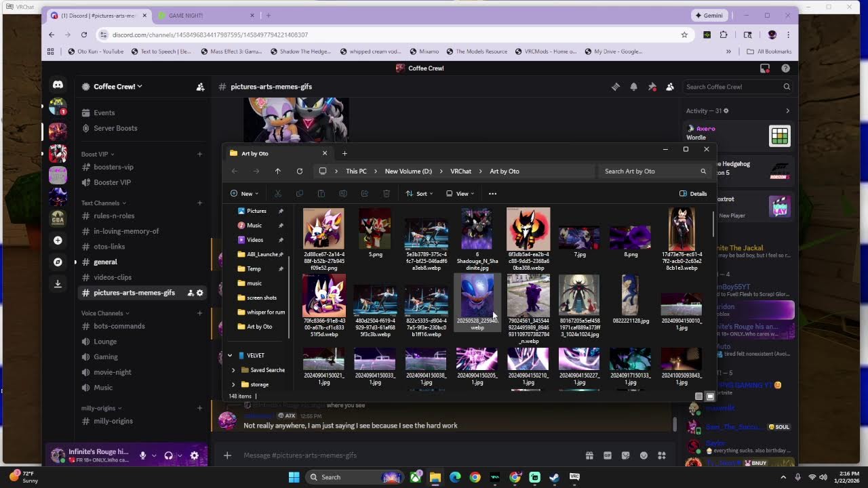
Task: Open the GIF picker in message bar
Action: pos(608,455)
